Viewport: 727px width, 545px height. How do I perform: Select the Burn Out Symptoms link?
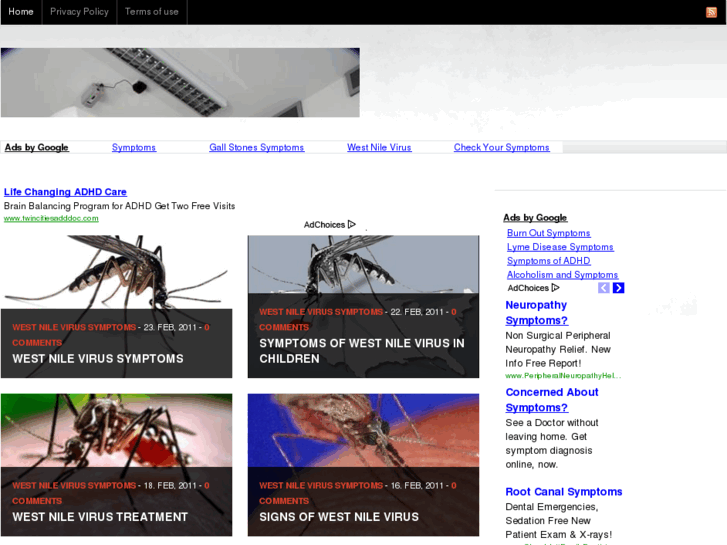coord(548,233)
